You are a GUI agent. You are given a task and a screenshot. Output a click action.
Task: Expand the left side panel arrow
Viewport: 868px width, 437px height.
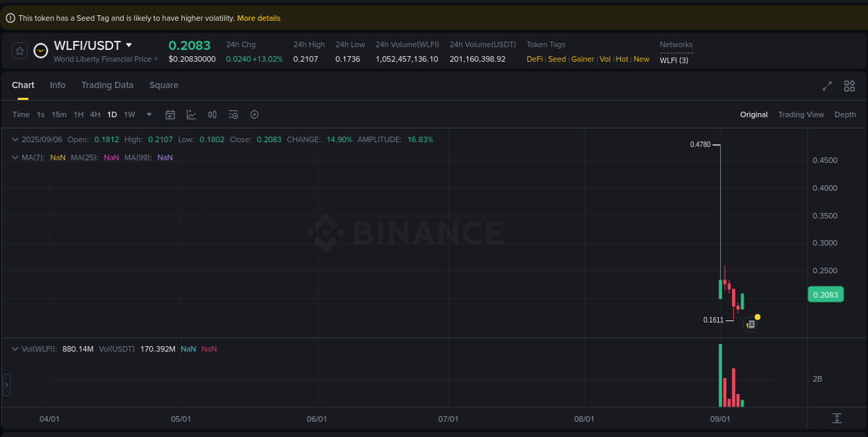6,385
